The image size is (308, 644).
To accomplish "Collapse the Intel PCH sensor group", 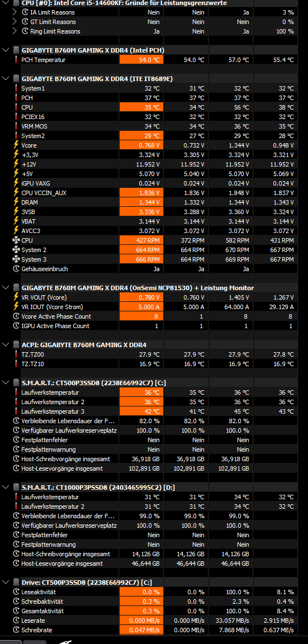I will [x=6, y=50].
